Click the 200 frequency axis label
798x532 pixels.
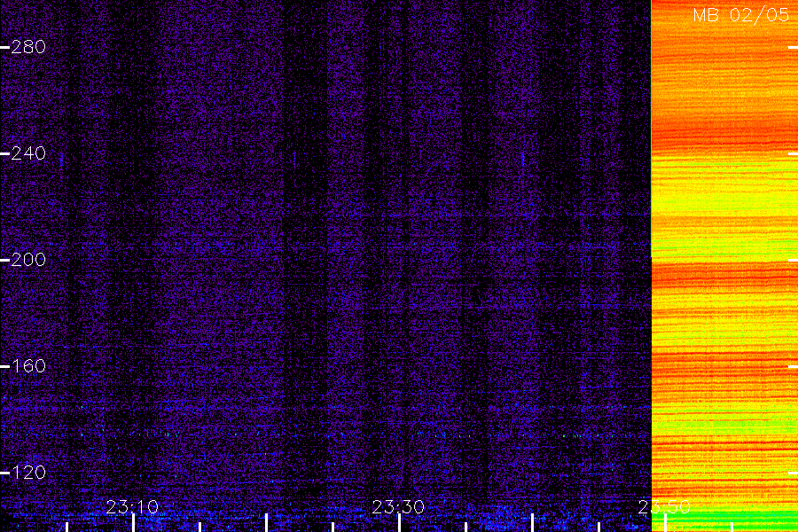pos(28,260)
